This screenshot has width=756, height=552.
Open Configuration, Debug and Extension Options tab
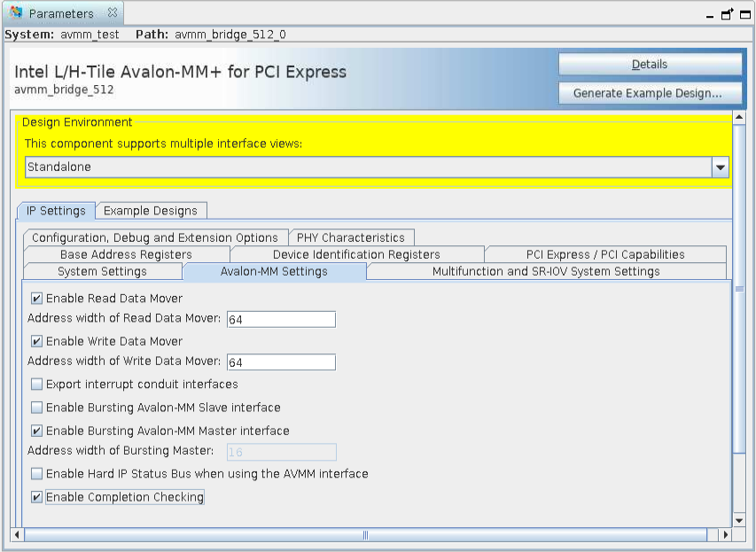tap(155, 237)
